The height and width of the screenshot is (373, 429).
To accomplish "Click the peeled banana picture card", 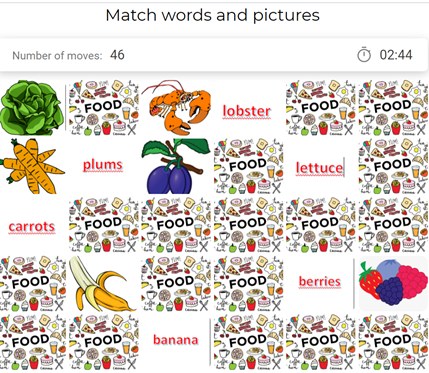I will (x=103, y=284).
